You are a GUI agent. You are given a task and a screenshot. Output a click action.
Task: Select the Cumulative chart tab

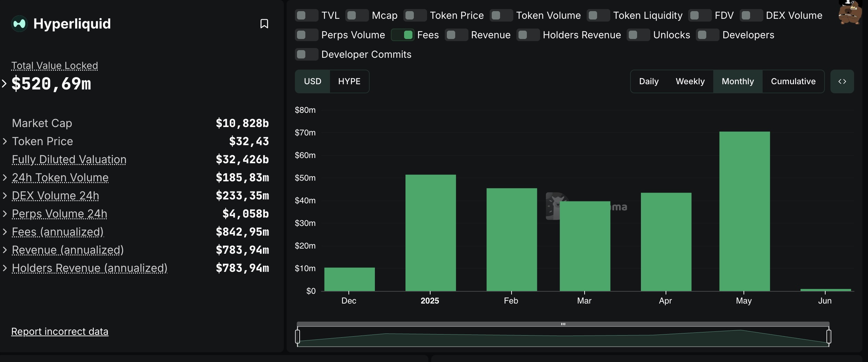tap(793, 81)
